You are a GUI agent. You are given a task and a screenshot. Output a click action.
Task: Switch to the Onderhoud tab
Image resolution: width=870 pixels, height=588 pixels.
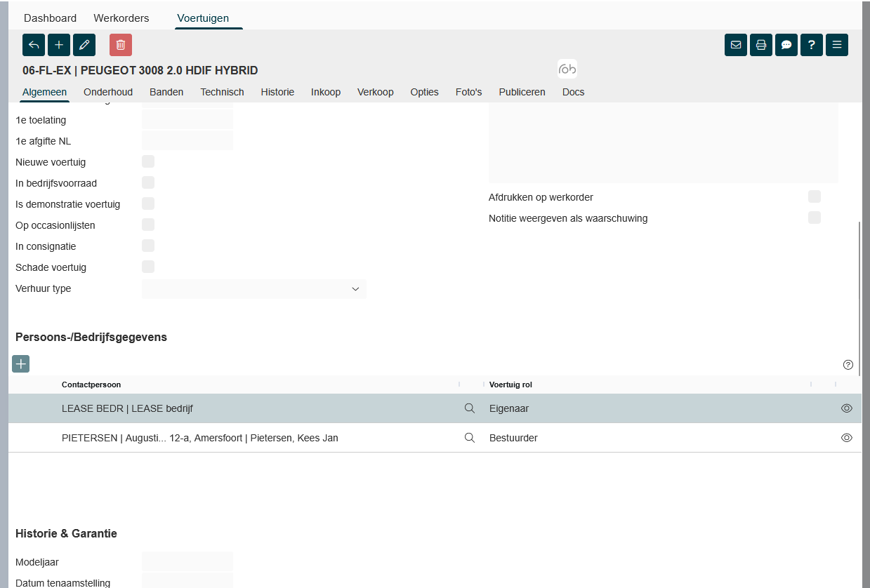[x=108, y=92]
